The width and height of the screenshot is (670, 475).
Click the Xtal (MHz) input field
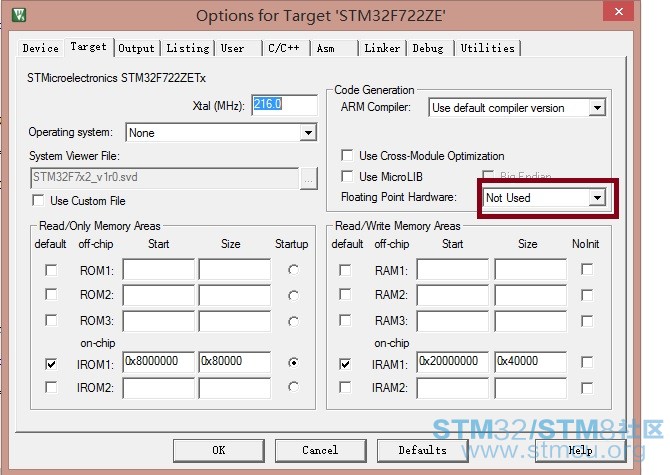point(284,105)
